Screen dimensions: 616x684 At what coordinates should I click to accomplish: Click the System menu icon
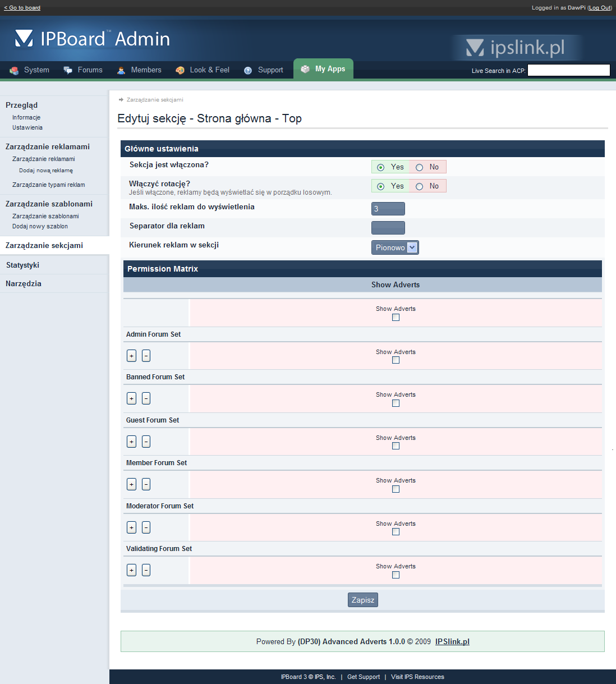click(14, 70)
